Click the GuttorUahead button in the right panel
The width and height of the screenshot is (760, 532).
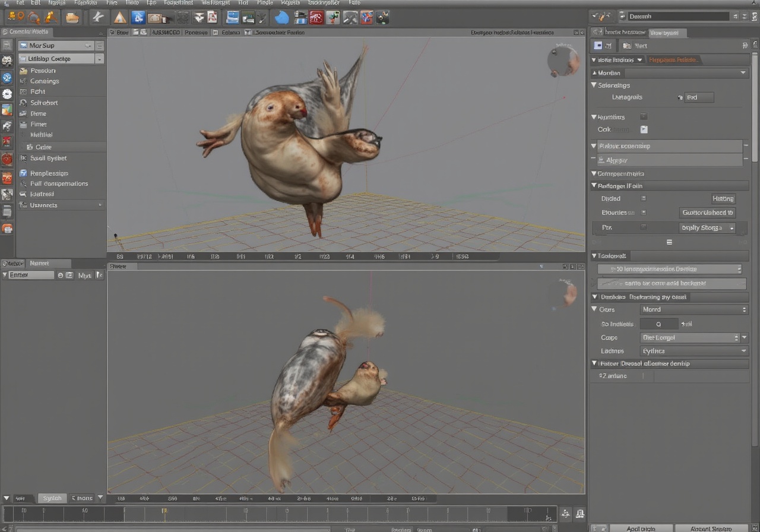click(708, 213)
